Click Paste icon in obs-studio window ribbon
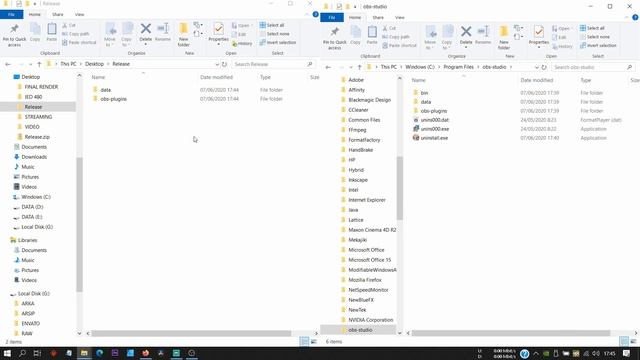The height and width of the screenshot is (360, 640). (372, 36)
